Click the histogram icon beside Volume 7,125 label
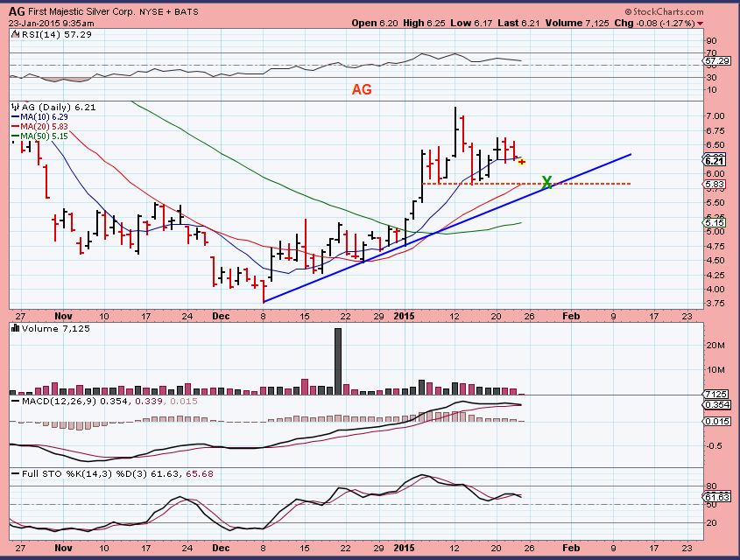740x560 pixels. coord(15,328)
